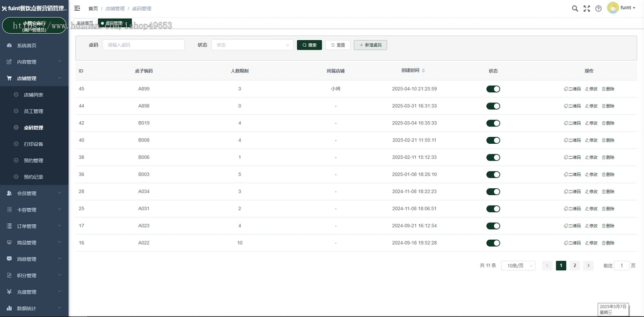644x317 pixels.
Task: Go to page 2 of results
Action: [x=574, y=266]
